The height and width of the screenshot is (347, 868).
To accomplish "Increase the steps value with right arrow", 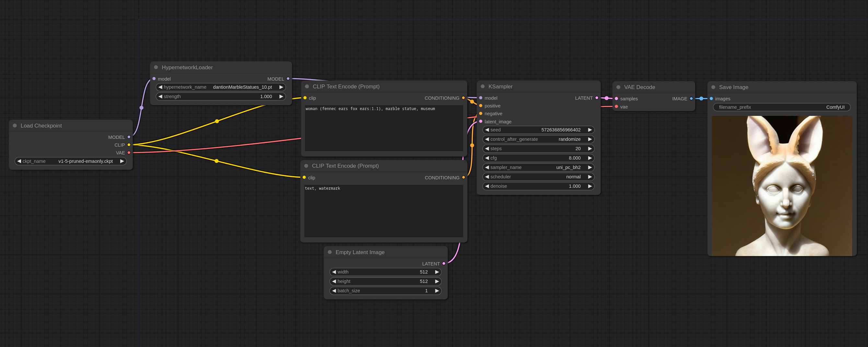I will (590, 149).
